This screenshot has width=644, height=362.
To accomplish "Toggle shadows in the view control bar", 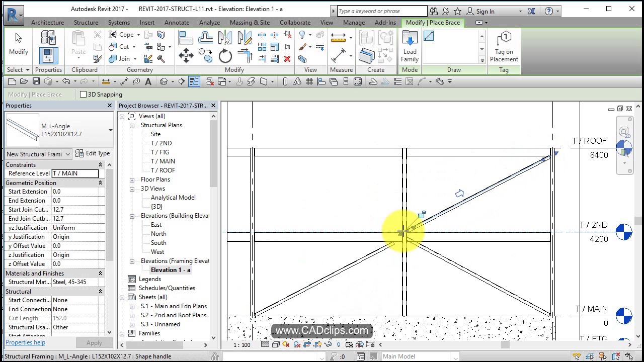I will click(285, 345).
